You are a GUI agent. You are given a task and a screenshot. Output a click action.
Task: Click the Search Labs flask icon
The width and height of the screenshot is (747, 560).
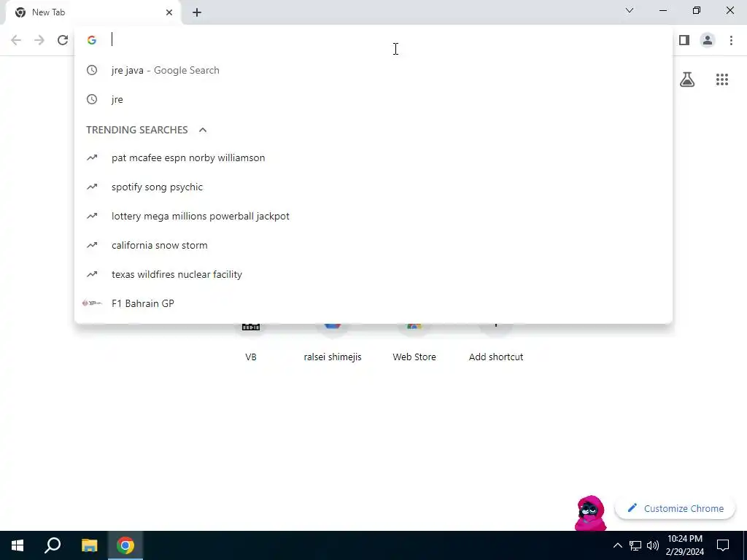pos(687,79)
